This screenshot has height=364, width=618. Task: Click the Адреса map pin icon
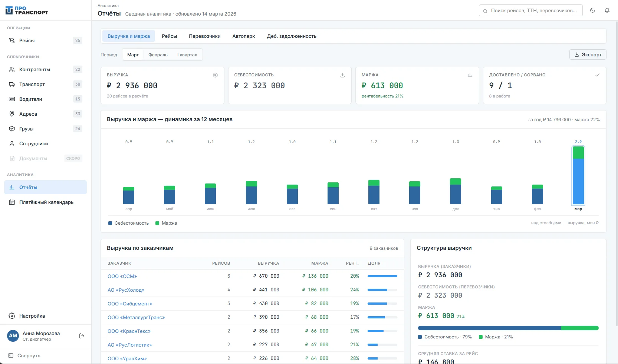(x=12, y=114)
